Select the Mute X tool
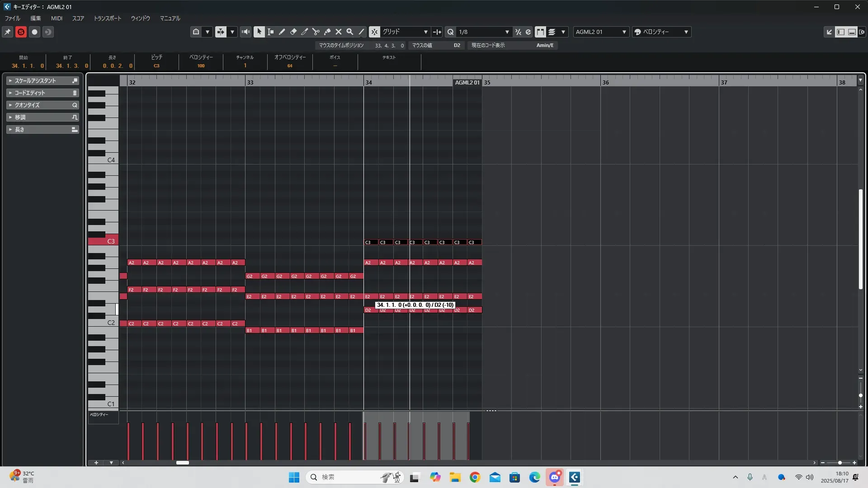 (338, 32)
